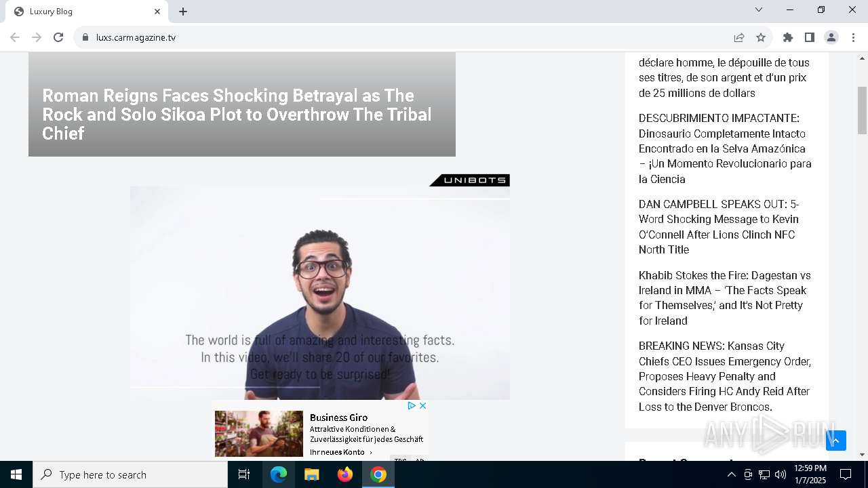The image size is (868, 488).
Task: Toggle the browser side panel icon
Action: [810, 37]
